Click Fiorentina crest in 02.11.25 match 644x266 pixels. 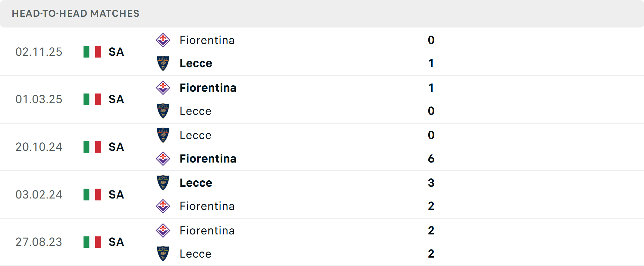tap(163, 40)
